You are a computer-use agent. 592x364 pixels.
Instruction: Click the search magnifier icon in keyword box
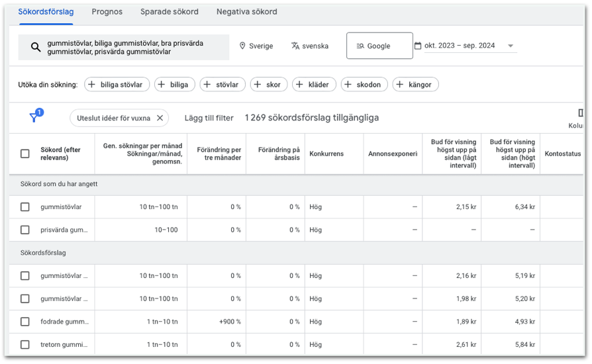(36, 47)
